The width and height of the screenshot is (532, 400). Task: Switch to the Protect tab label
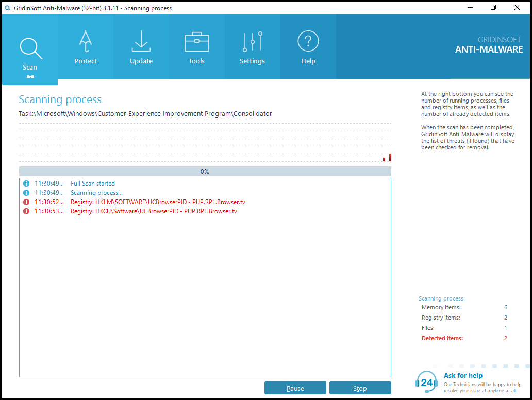click(86, 61)
